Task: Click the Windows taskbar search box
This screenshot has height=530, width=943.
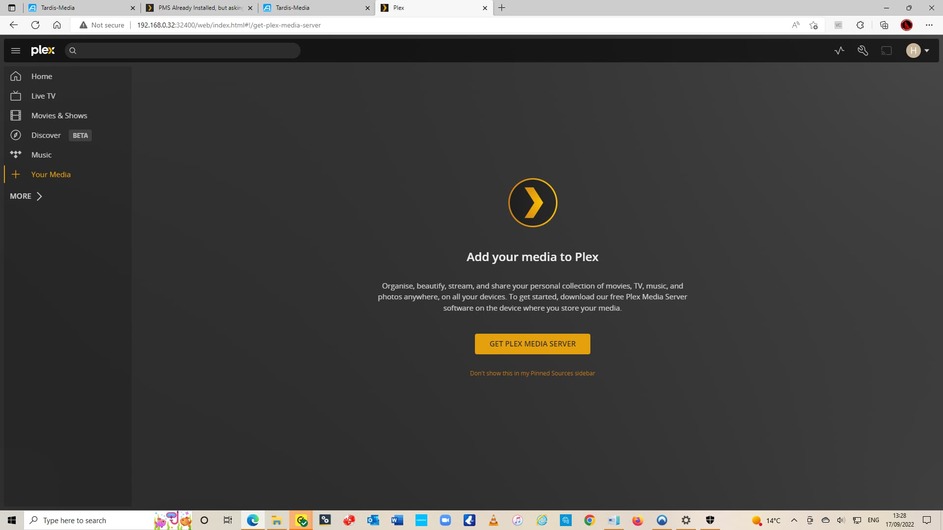Action: tap(108, 520)
